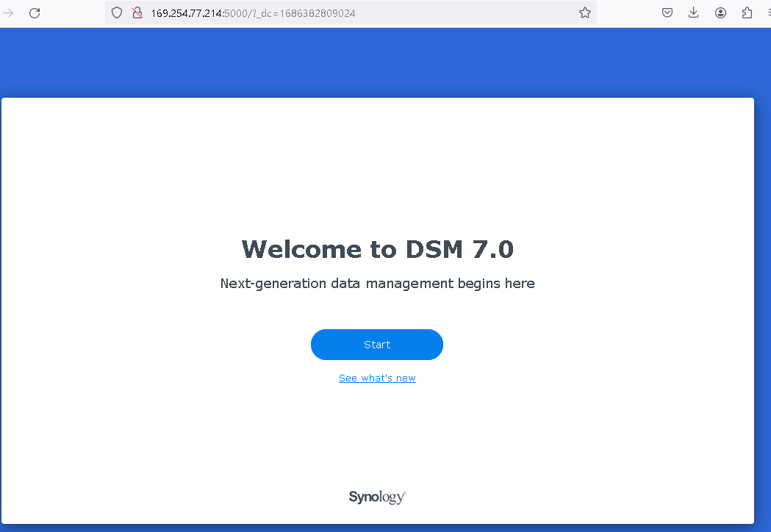771x532 pixels.
Task: Open the tracking protection shield icon
Action: [117, 12]
